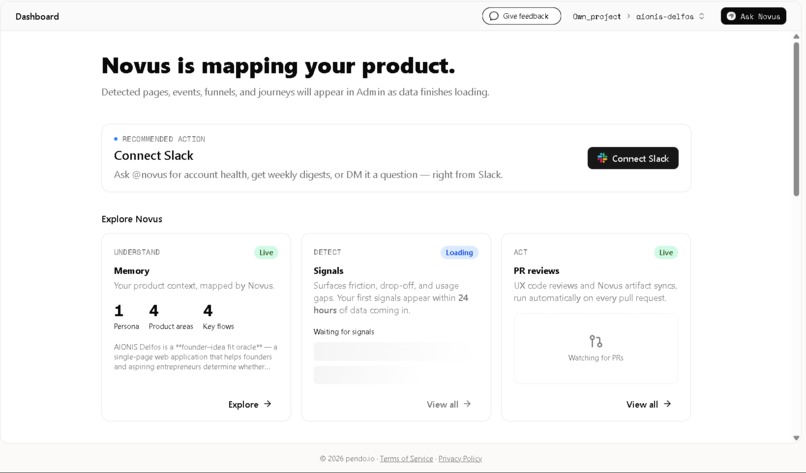The width and height of the screenshot is (806, 473).
Task: Click the Dashboard page title
Action: click(37, 16)
